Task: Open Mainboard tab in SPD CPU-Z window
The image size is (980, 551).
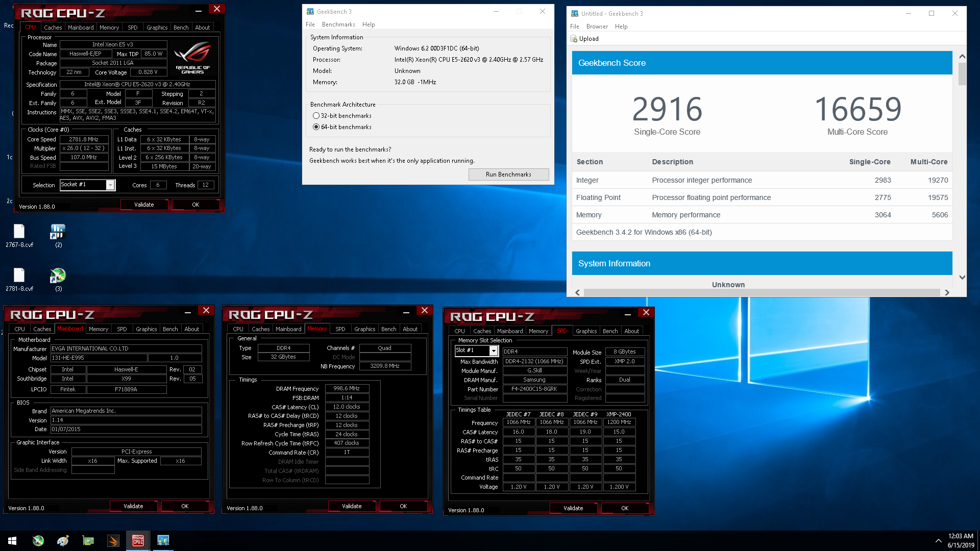Action: coord(510,331)
